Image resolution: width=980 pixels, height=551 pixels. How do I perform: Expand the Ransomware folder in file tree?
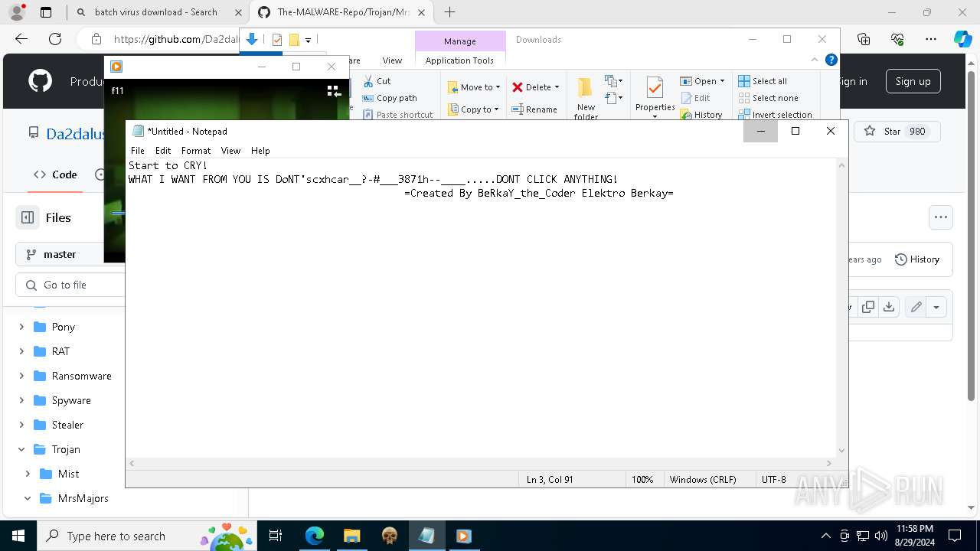tap(21, 376)
